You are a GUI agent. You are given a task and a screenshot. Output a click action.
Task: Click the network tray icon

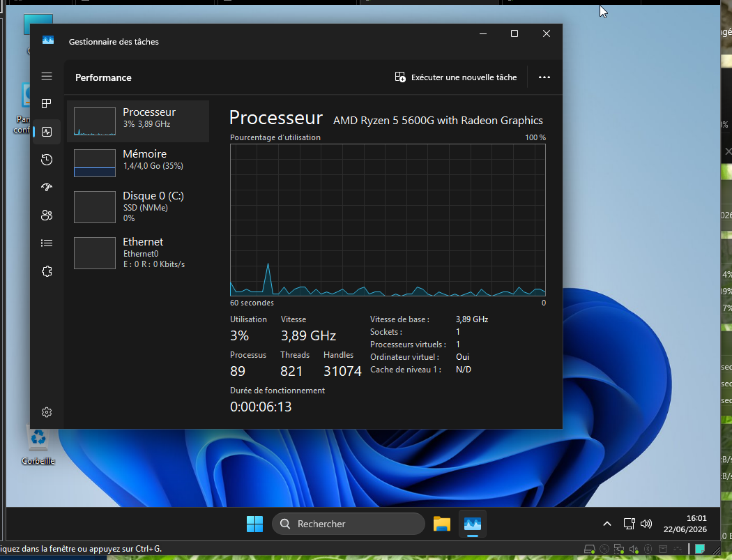pyautogui.click(x=630, y=524)
